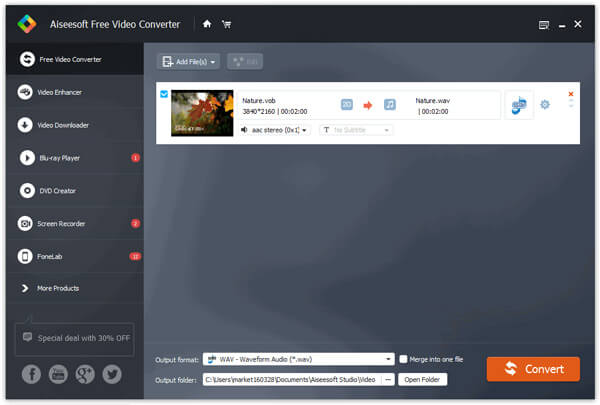Click the speaker audio icon
Viewport: 600px width, 405px height.
[x=244, y=130]
